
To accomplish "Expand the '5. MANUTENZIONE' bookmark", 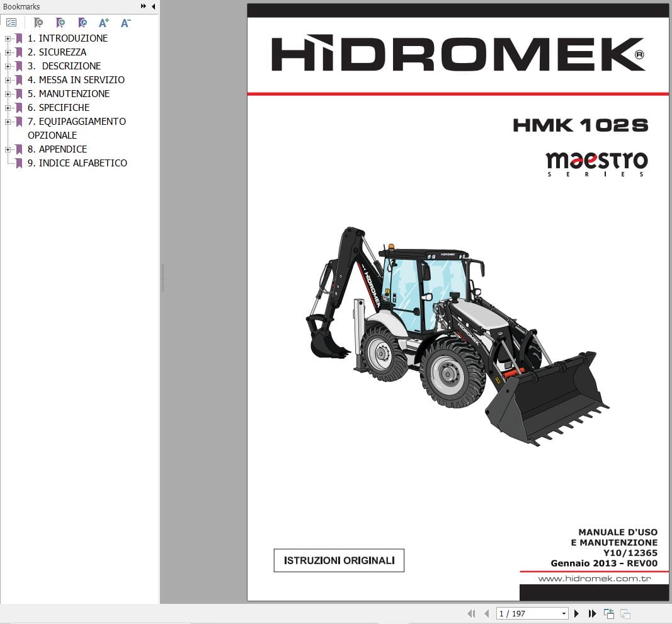I will coord(7,93).
